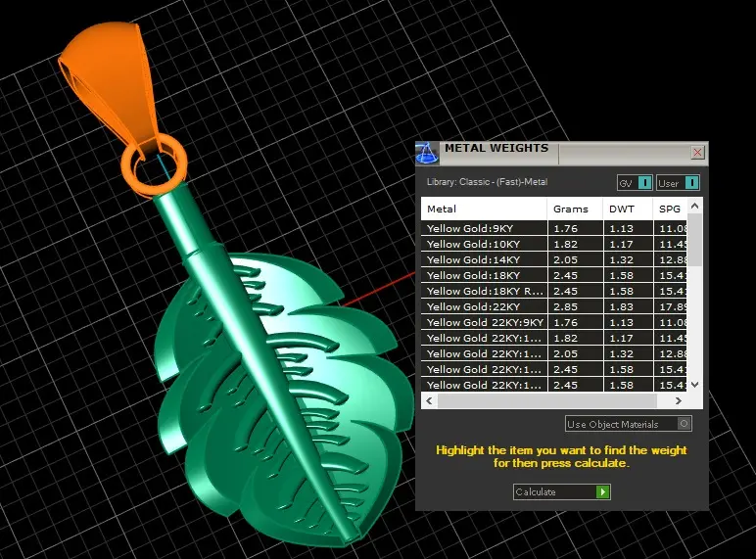The height and width of the screenshot is (559, 756).
Task: Sort by the Grams column header
Action: click(575, 210)
